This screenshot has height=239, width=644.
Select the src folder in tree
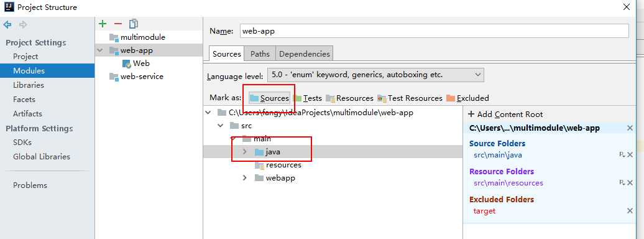coord(241,126)
